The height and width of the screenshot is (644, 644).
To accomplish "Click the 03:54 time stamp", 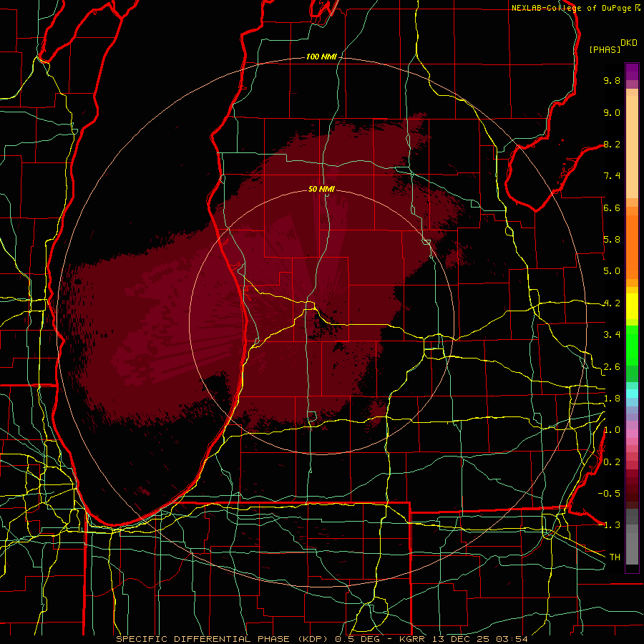I will (x=512, y=639).
